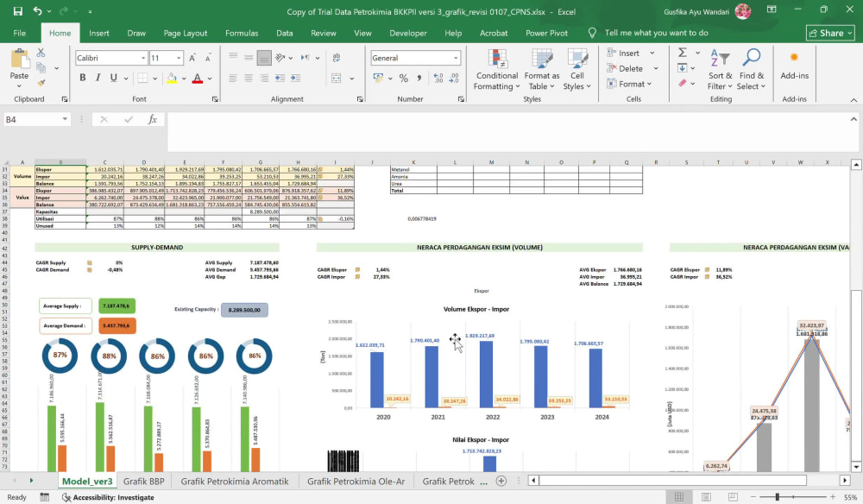Toggle Italic formatting
The image size is (863, 504).
click(x=98, y=78)
